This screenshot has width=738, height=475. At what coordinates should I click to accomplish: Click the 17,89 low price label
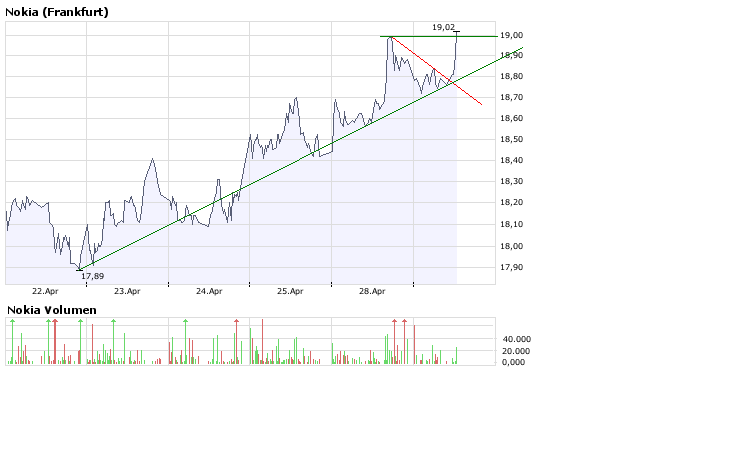[x=92, y=276]
